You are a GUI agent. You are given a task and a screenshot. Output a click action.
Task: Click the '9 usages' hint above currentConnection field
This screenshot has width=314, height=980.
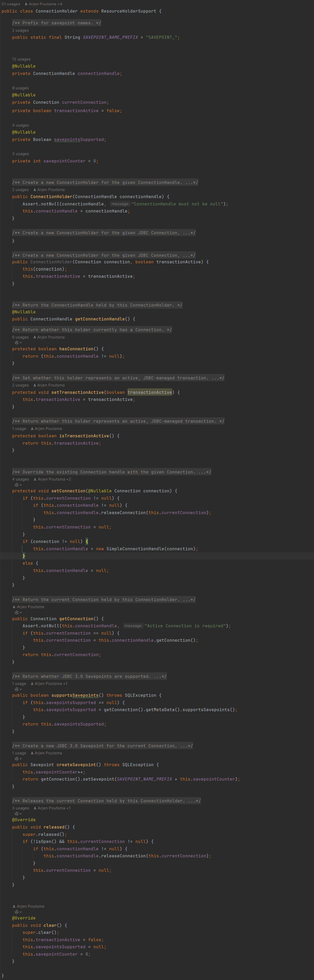[x=20, y=88]
